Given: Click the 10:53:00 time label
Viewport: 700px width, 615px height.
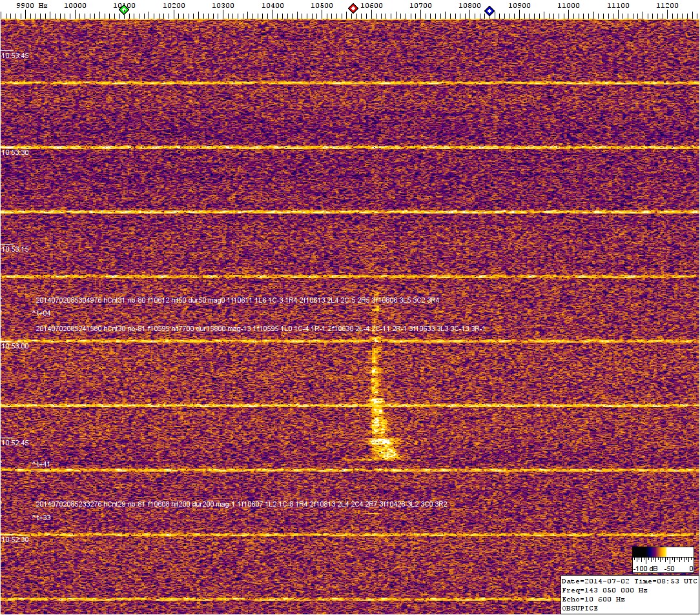Looking at the screenshot, I should 15,346.
